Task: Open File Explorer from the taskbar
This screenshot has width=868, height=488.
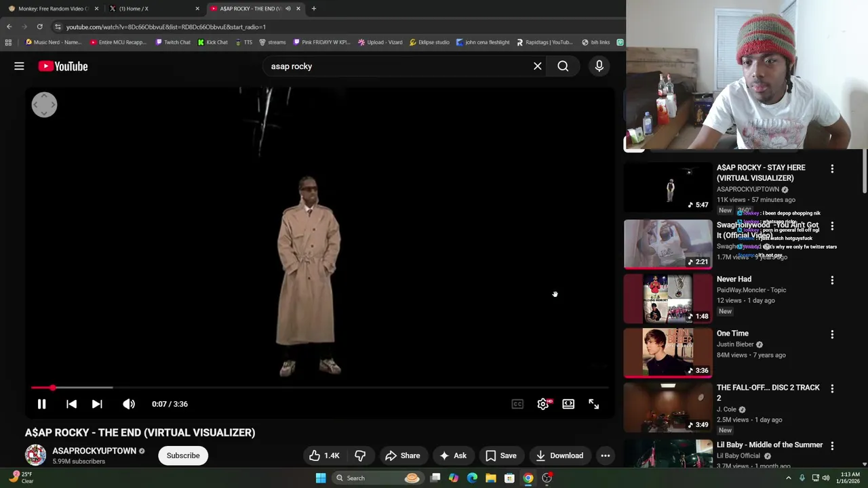Action: pyautogui.click(x=490, y=478)
